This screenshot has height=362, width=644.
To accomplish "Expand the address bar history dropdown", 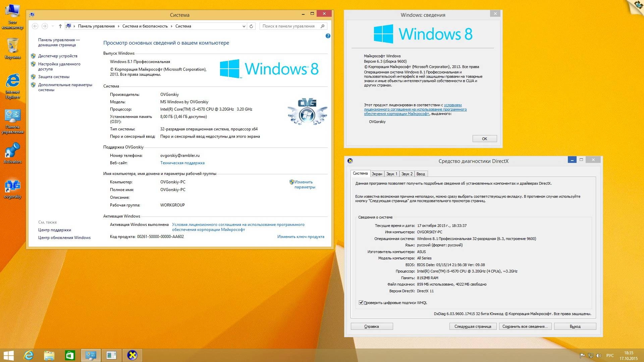I will (244, 26).
